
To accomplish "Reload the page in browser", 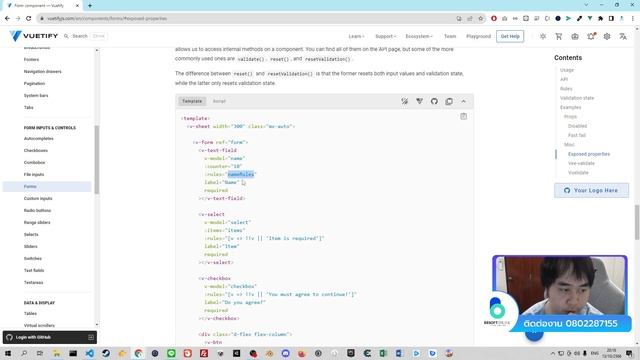I will click(28, 18).
